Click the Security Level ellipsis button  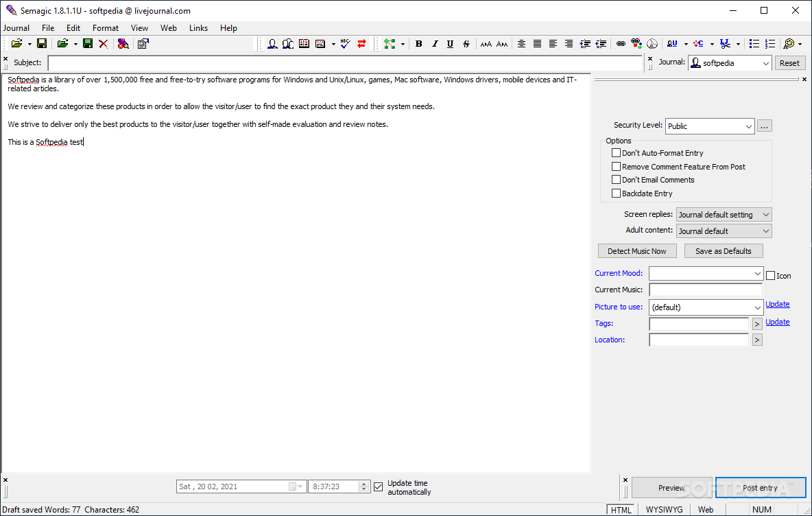coord(765,126)
